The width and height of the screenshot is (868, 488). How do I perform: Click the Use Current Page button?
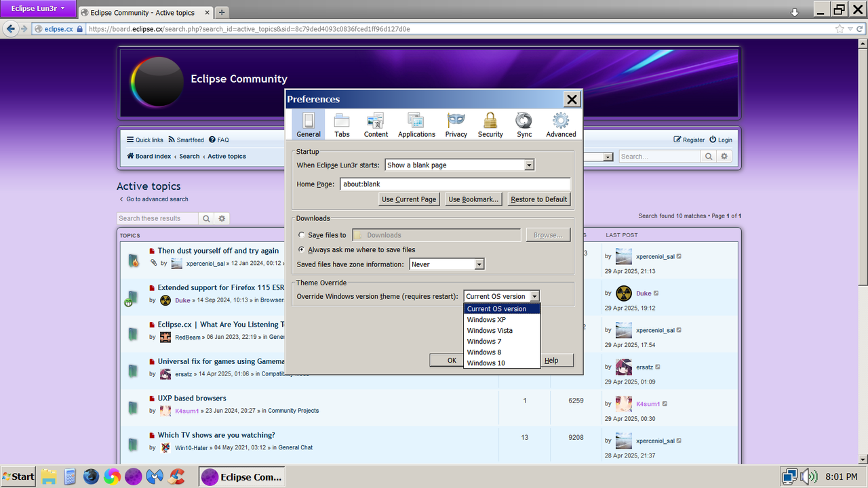(409, 199)
